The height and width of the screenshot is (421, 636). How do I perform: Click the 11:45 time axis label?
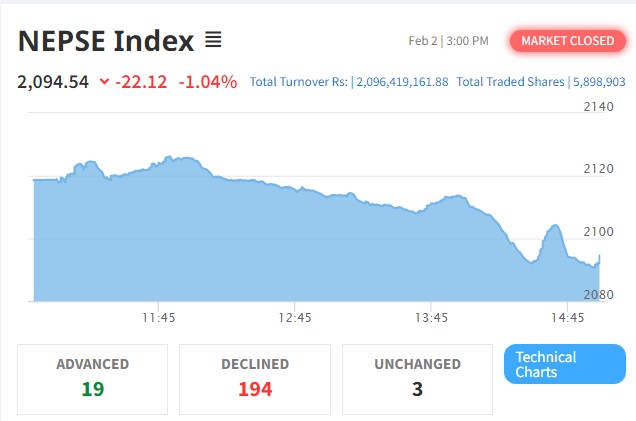coord(159,318)
